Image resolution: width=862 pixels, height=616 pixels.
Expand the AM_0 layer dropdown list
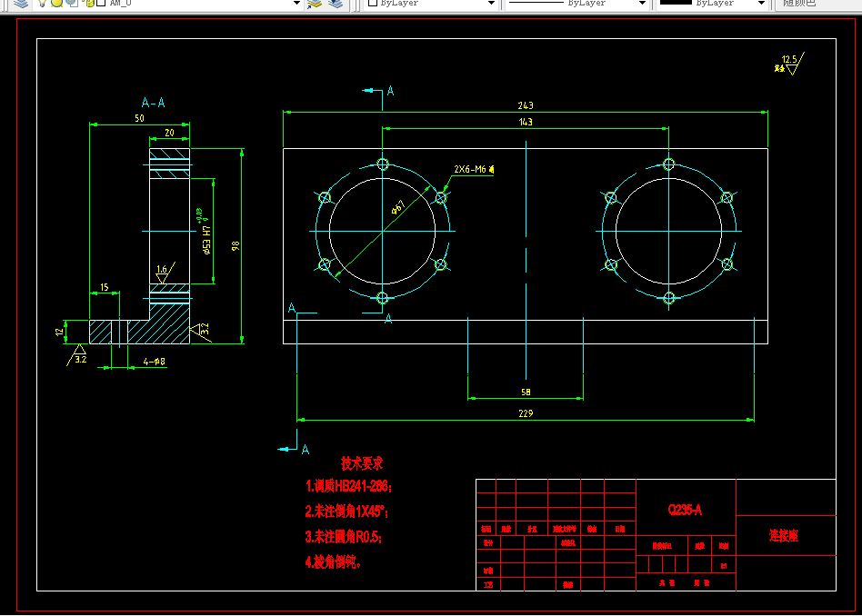click(x=296, y=3)
